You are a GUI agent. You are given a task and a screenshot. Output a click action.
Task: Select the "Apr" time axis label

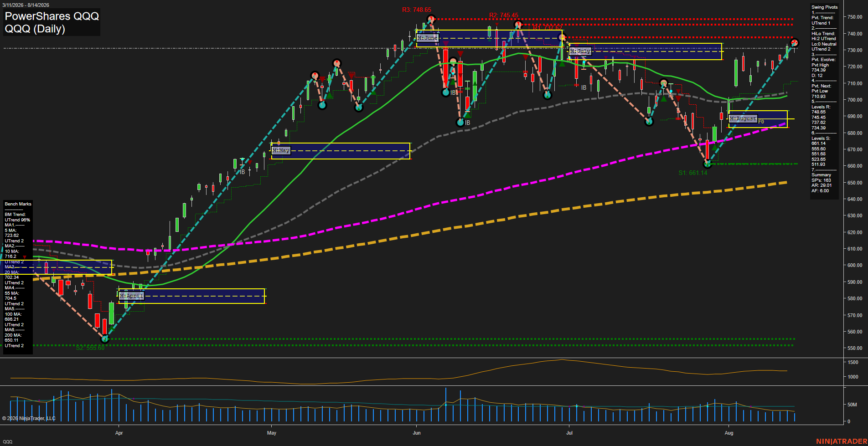119,433
